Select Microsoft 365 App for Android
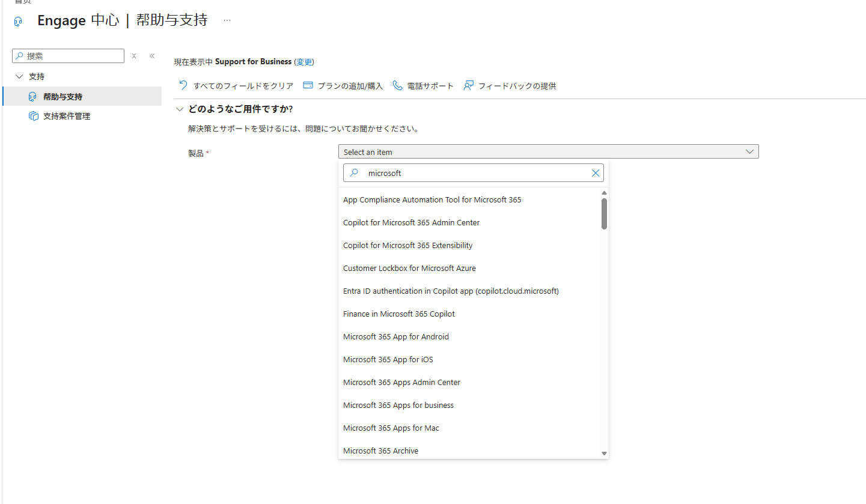 click(x=469, y=337)
